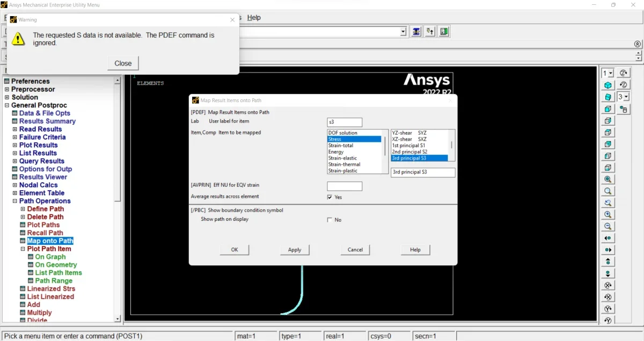Select Stress in item list
Screen dimensions: 644x341
click(354, 139)
